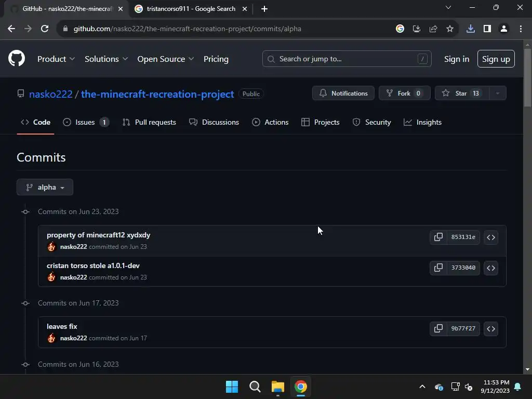Click the install app icon in address bar
The width and height of the screenshot is (532, 399).
click(x=417, y=29)
